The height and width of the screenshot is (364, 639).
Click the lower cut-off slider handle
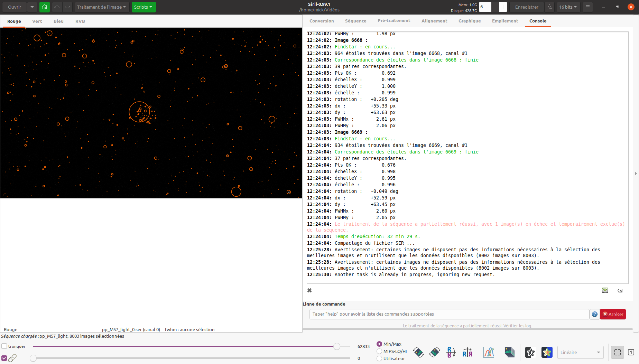(33, 358)
